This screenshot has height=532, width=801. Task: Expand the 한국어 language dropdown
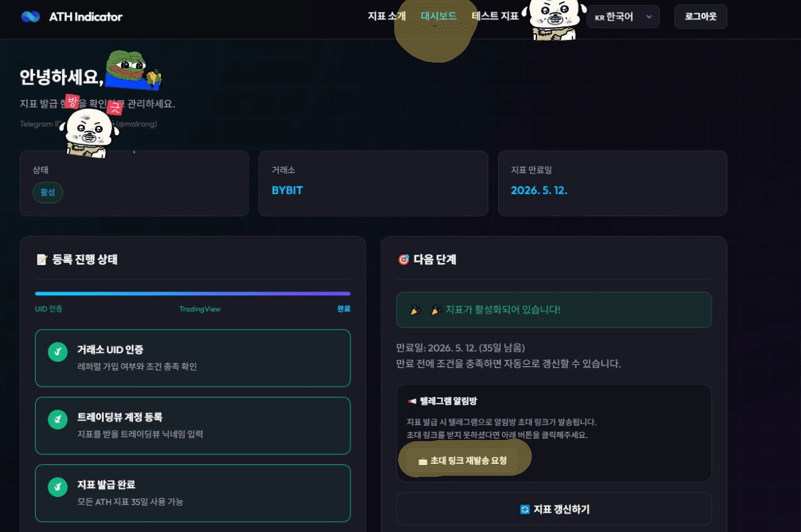point(623,17)
